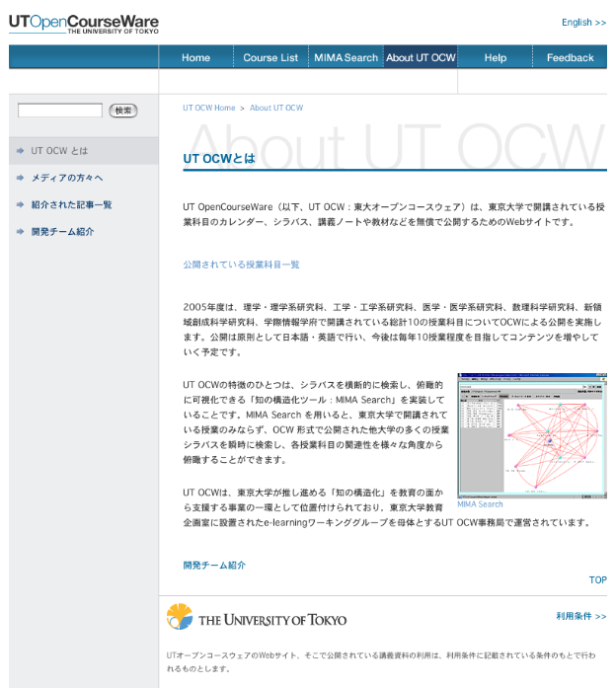Click the 検索 search button
The width and height of the screenshot is (616, 688).
tap(123, 111)
